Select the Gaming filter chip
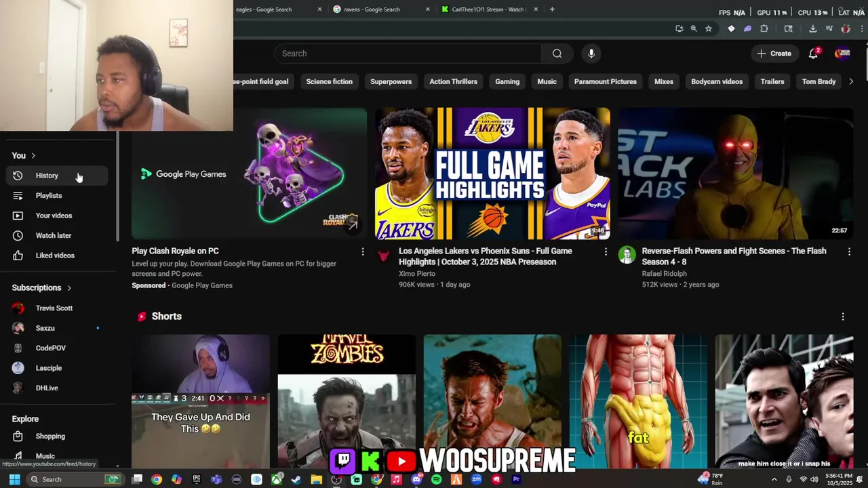Viewport: 868px width, 488px height. pyautogui.click(x=507, y=81)
